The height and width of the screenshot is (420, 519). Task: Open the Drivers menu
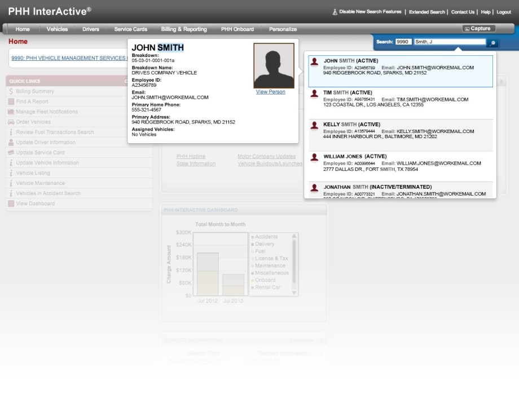click(91, 29)
